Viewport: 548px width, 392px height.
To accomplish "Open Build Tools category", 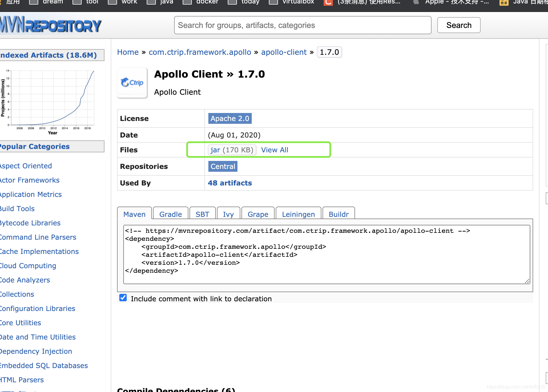I will click(17, 209).
